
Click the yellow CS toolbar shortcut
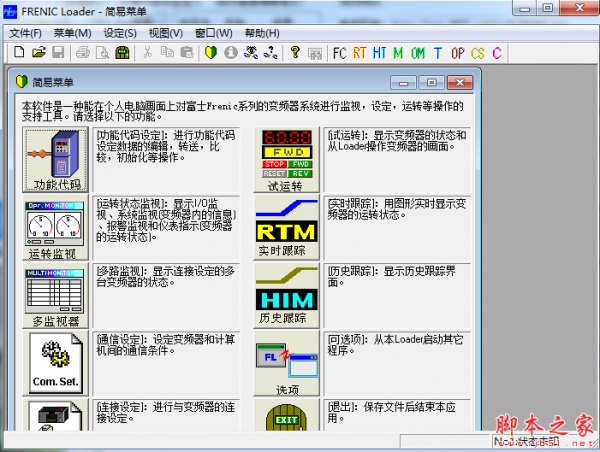478,53
